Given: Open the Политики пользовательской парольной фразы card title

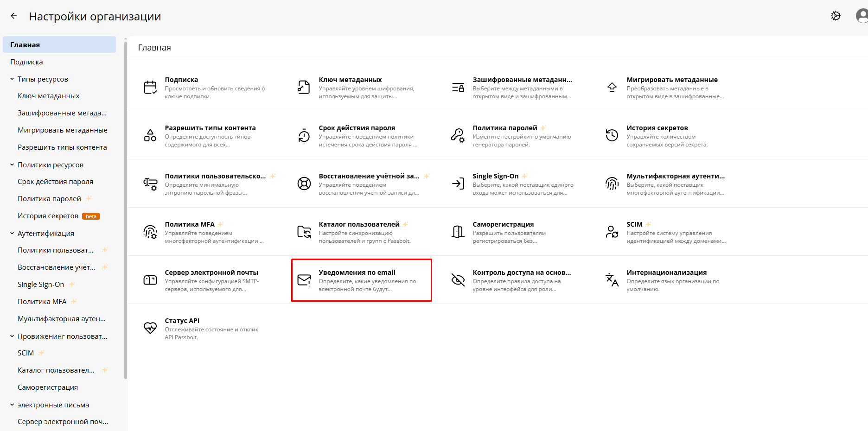Looking at the screenshot, I should click(x=215, y=176).
